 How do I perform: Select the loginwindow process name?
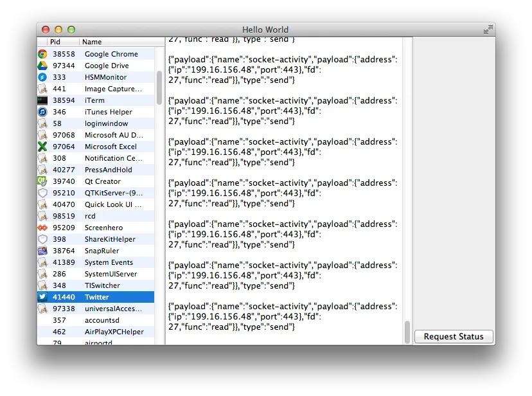pos(106,123)
